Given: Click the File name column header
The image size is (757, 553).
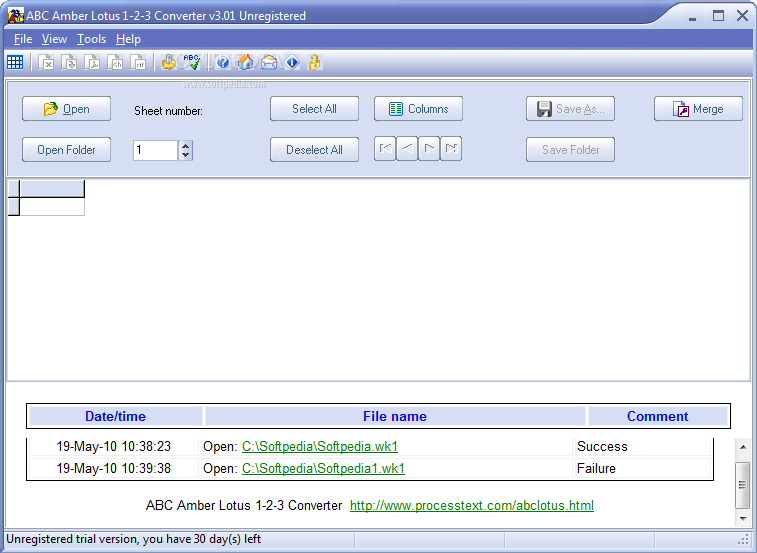Looking at the screenshot, I should click(x=395, y=416).
